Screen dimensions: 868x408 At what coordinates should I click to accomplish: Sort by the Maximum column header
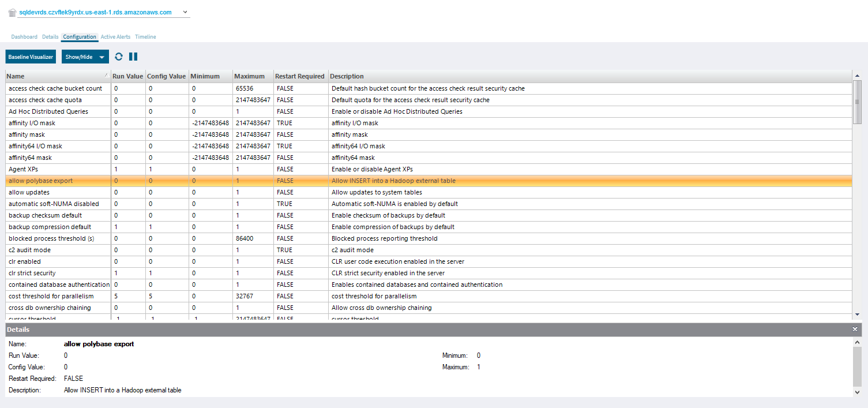click(253, 76)
